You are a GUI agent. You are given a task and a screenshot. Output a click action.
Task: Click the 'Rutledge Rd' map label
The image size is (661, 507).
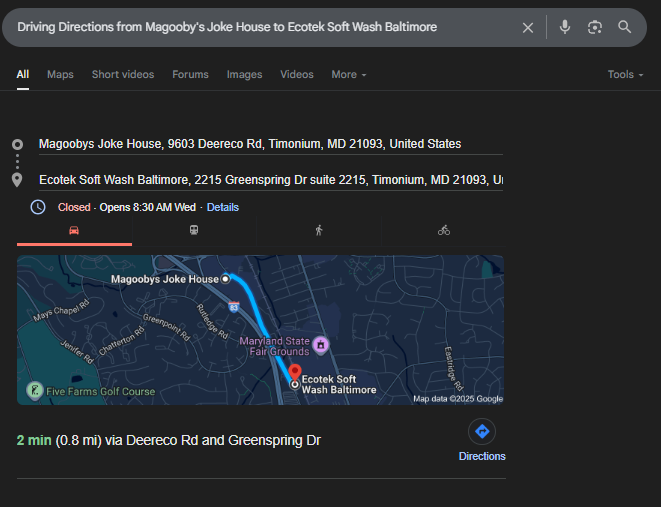212,322
